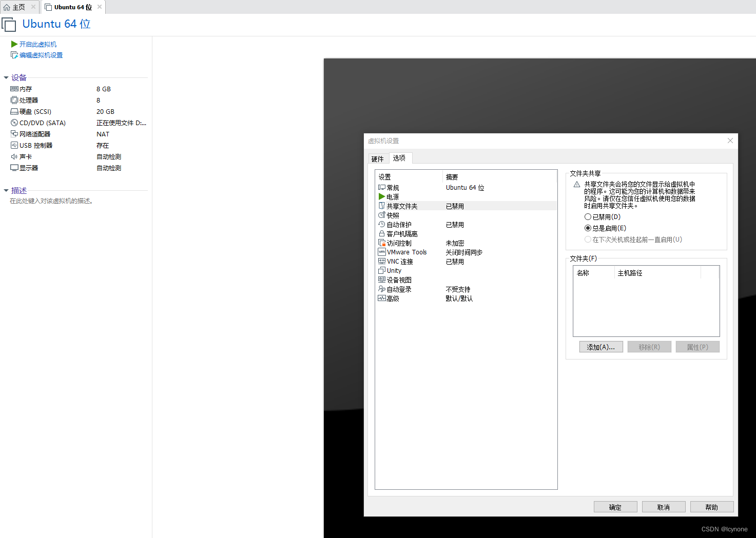Image resolution: width=756 pixels, height=538 pixels.
Task: Click the 20 GB disk value
Action: pyautogui.click(x=106, y=112)
